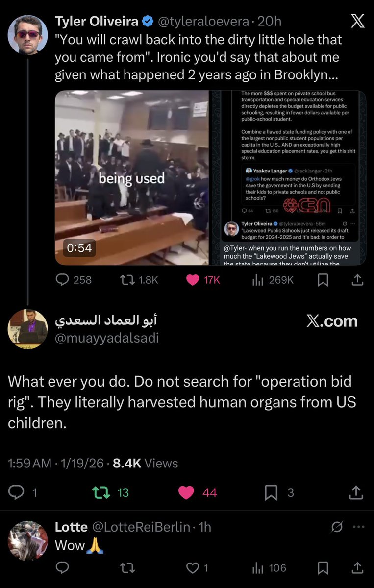Click the Grok slash-circle icon on Lotte's reply
The height and width of the screenshot is (588, 374).
337,527
